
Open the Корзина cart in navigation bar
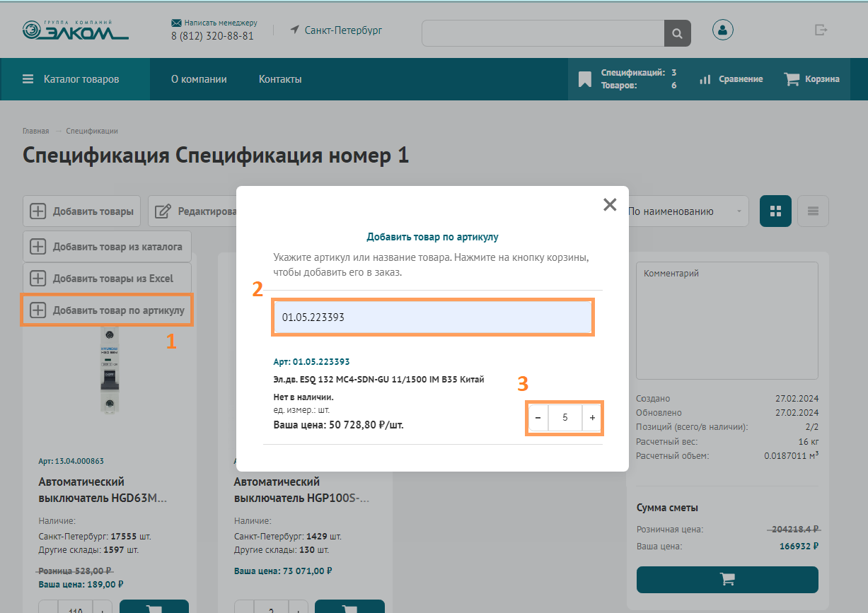click(x=811, y=79)
